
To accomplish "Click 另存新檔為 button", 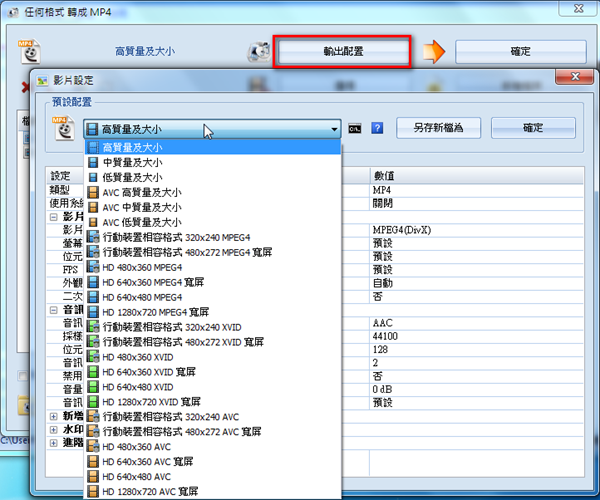I will [x=439, y=128].
